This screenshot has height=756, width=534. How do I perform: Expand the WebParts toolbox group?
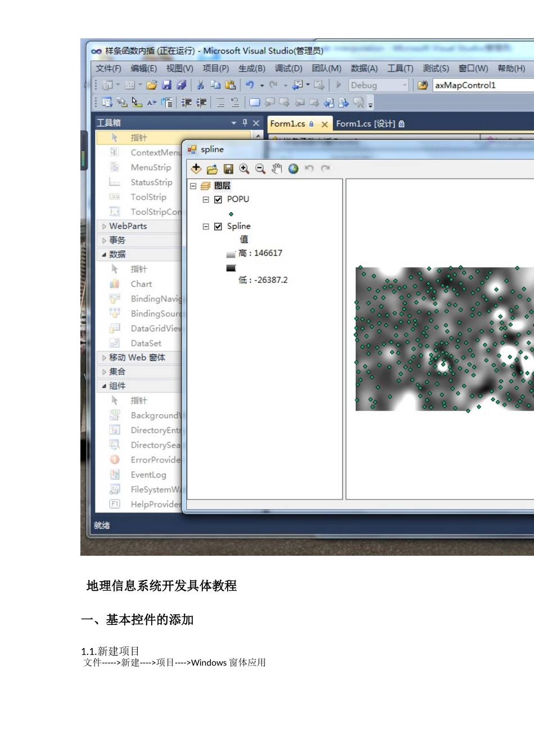tap(104, 226)
